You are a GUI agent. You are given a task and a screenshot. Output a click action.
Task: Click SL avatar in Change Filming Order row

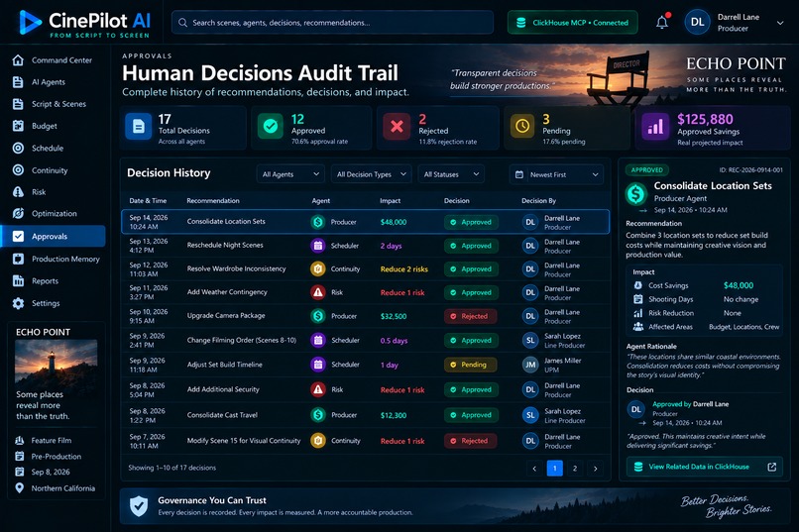[x=530, y=340]
